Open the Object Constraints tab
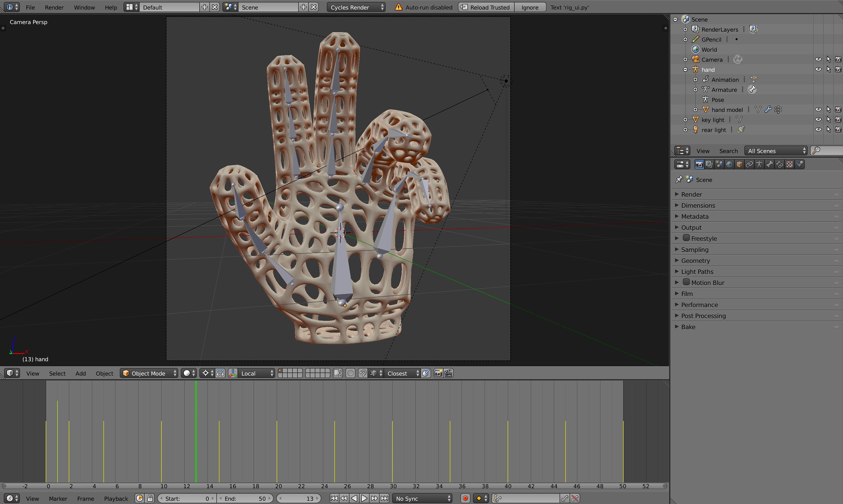This screenshot has width=843, height=504. tap(749, 164)
